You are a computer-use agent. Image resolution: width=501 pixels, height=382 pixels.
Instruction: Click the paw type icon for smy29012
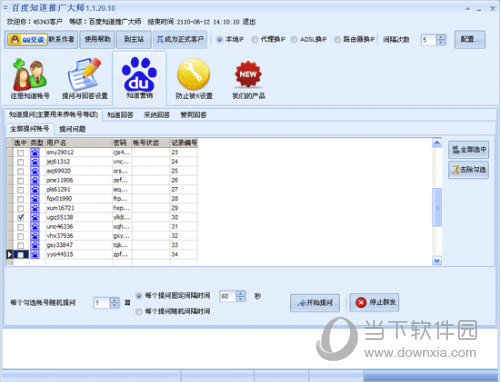pyautogui.click(x=35, y=152)
